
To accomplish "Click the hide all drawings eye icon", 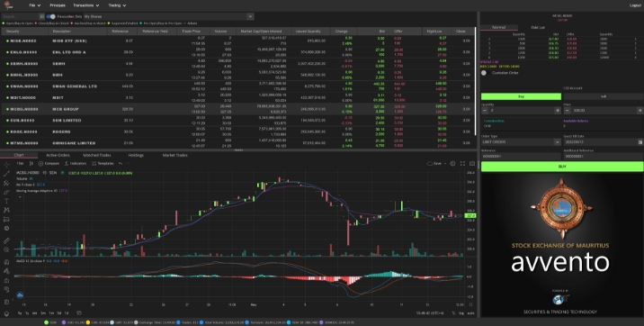I will (x=6, y=289).
